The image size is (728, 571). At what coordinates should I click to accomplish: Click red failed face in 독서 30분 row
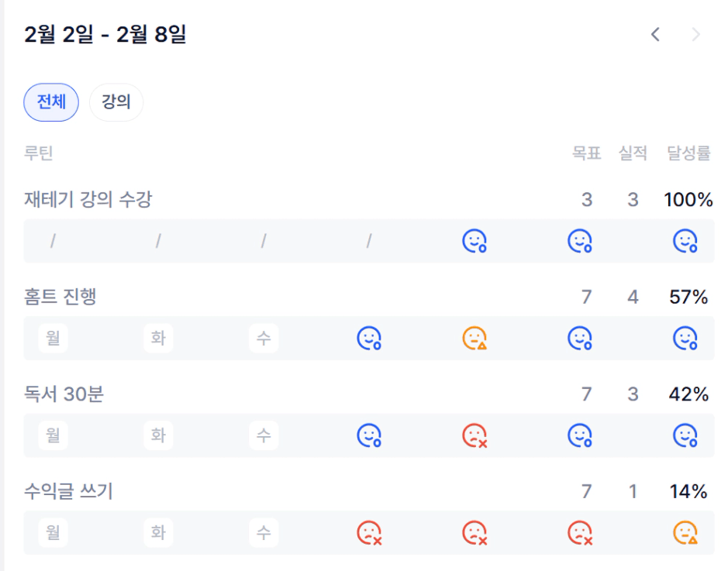(474, 436)
